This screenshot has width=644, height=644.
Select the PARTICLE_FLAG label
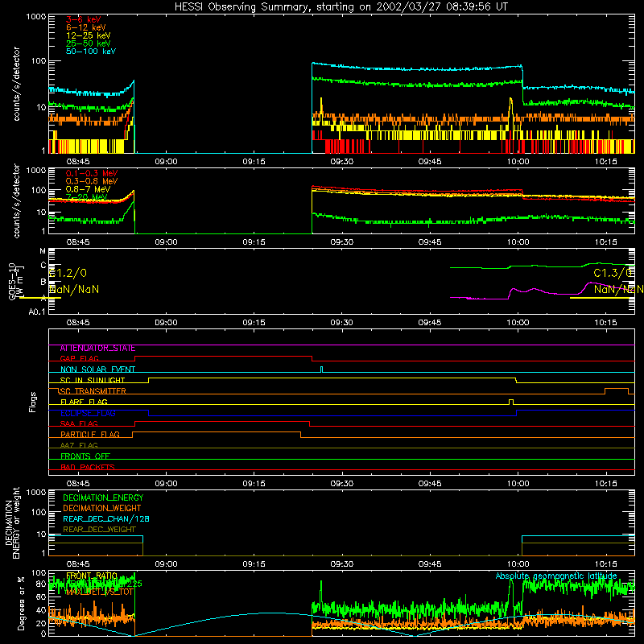pos(90,435)
